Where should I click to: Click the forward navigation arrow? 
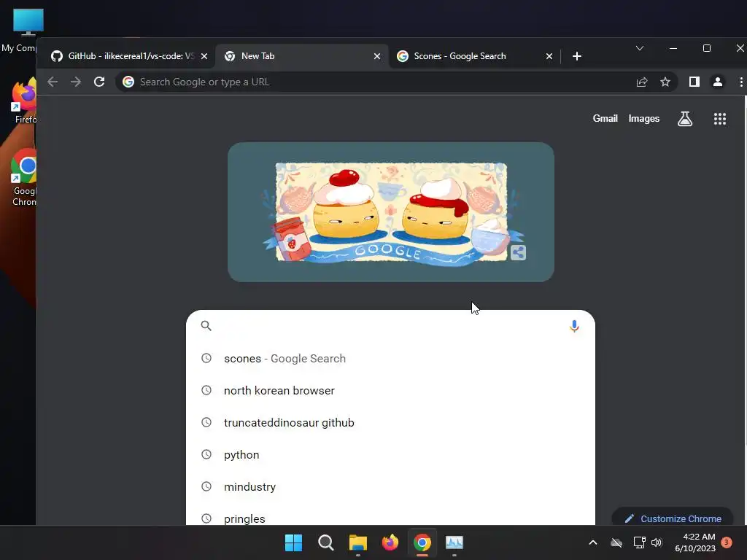tap(76, 82)
